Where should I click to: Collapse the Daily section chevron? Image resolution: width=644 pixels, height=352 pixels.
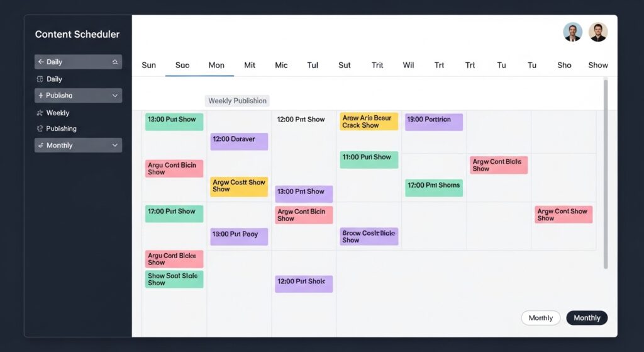tap(115, 62)
